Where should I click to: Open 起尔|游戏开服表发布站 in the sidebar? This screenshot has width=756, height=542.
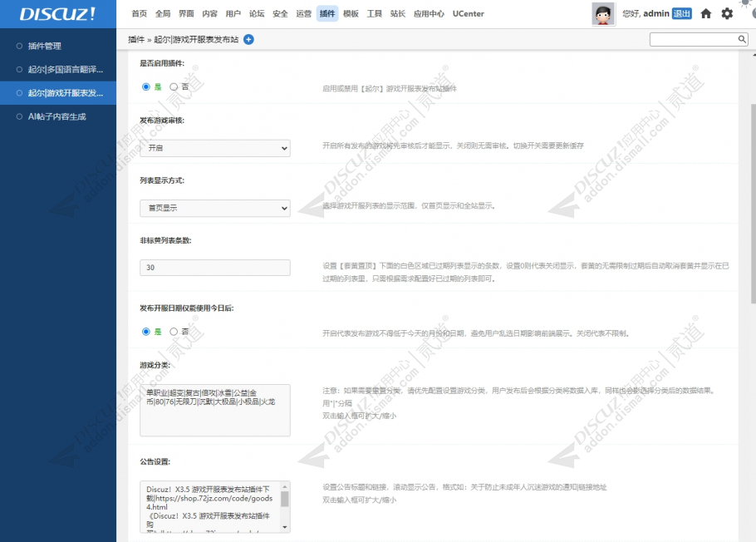tap(58, 93)
